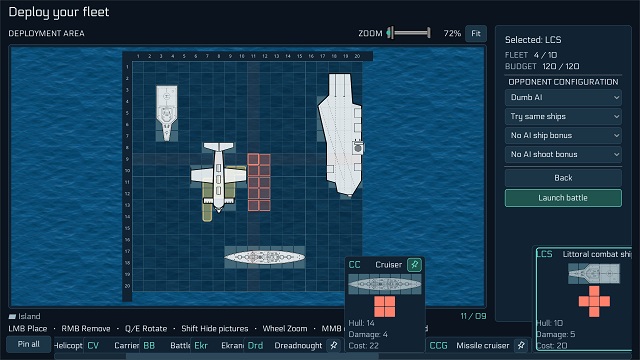
Task: Select the Helicopter ship tab
Action: (68, 345)
